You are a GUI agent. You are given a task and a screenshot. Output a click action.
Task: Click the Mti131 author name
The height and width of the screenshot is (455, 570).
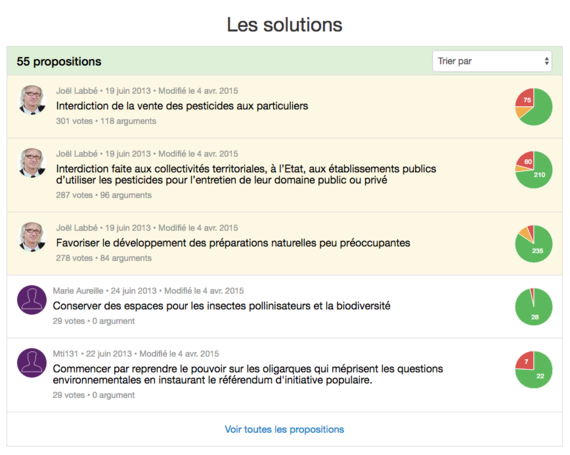tap(65, 354)
